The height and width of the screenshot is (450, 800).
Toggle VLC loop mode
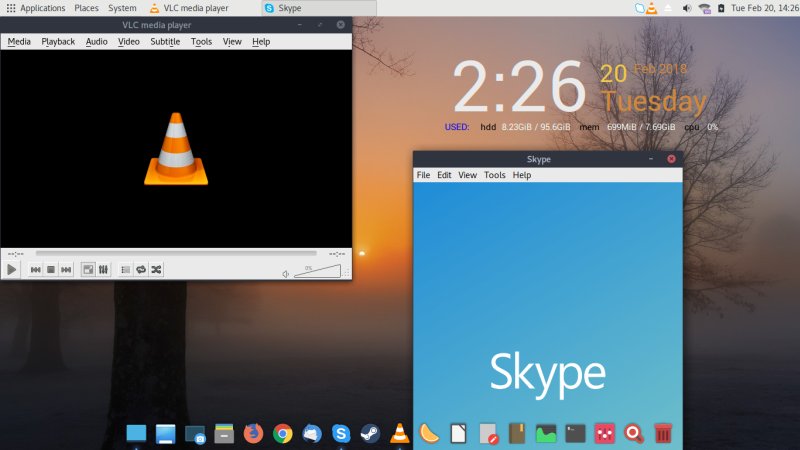pos(141,269)
